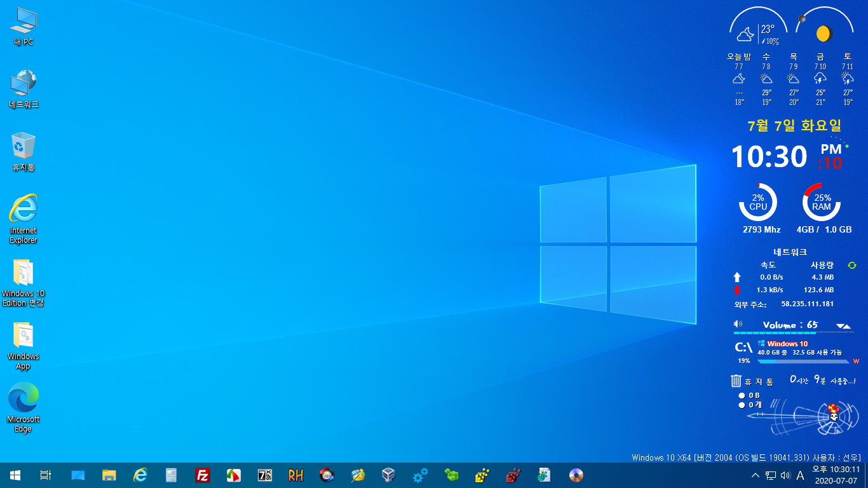Click the 0 개 recycle bin count bullet
This screenshot has width=868, height=488.
click(x=742, y=404)
